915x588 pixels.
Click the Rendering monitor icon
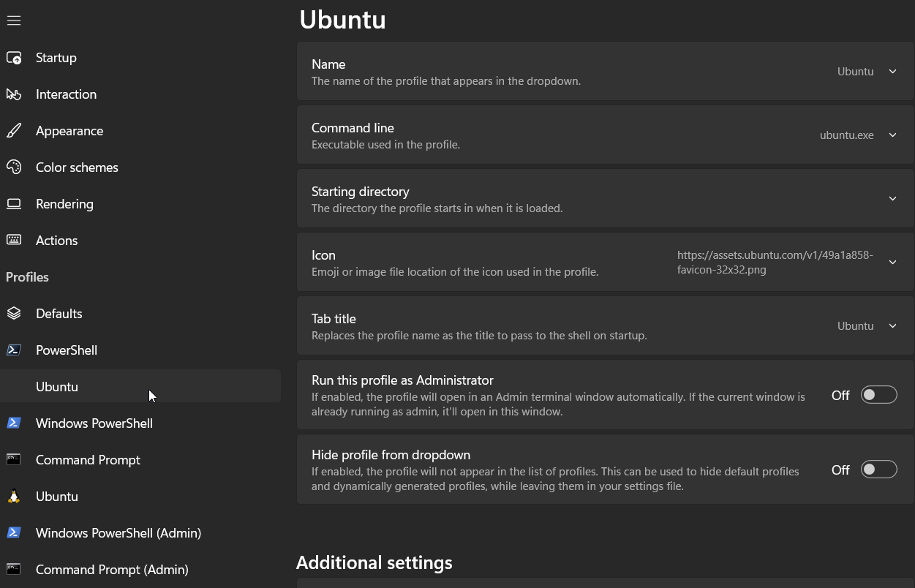(x=14, y=204)
